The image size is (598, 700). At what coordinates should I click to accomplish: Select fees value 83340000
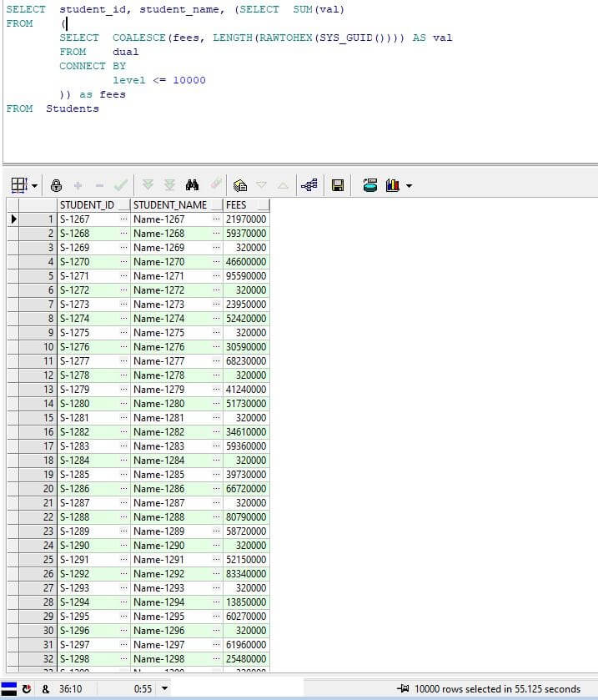click(x=246, y=574)
